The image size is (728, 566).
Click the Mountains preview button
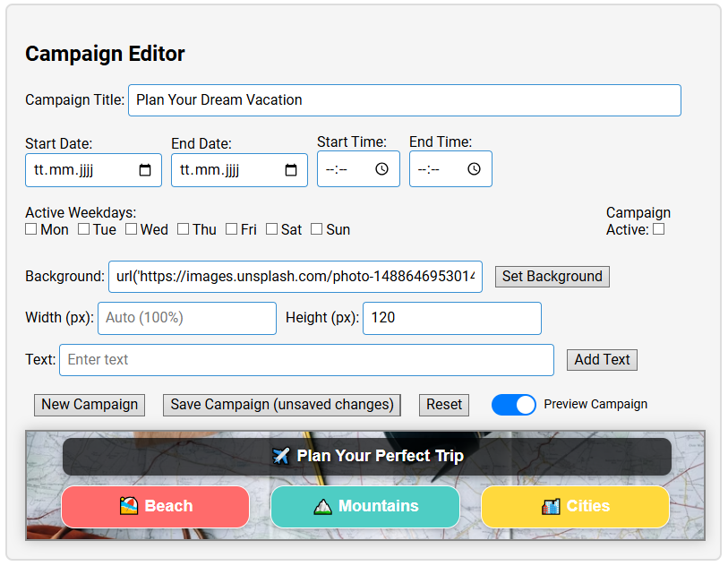coord(365,507)
